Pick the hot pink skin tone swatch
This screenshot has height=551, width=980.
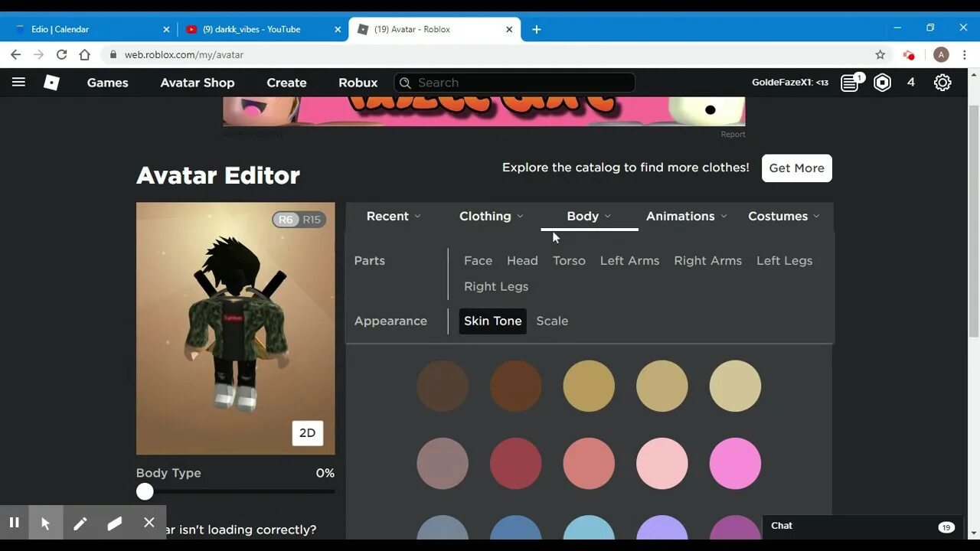(735, 463)
